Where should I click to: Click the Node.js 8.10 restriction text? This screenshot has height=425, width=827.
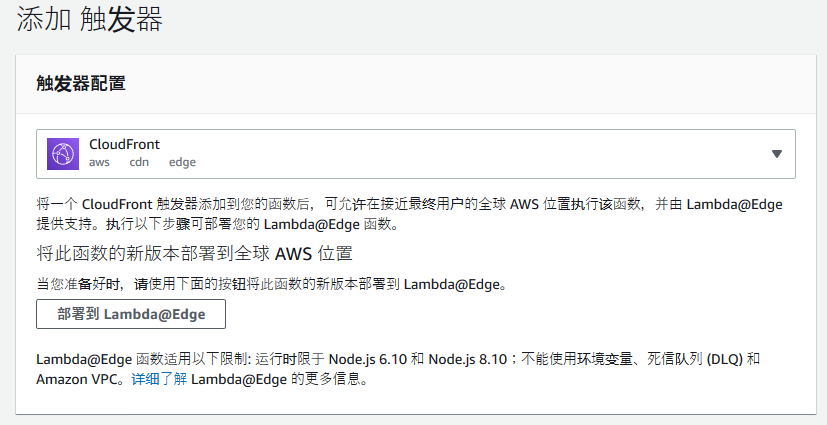[467, 360]
